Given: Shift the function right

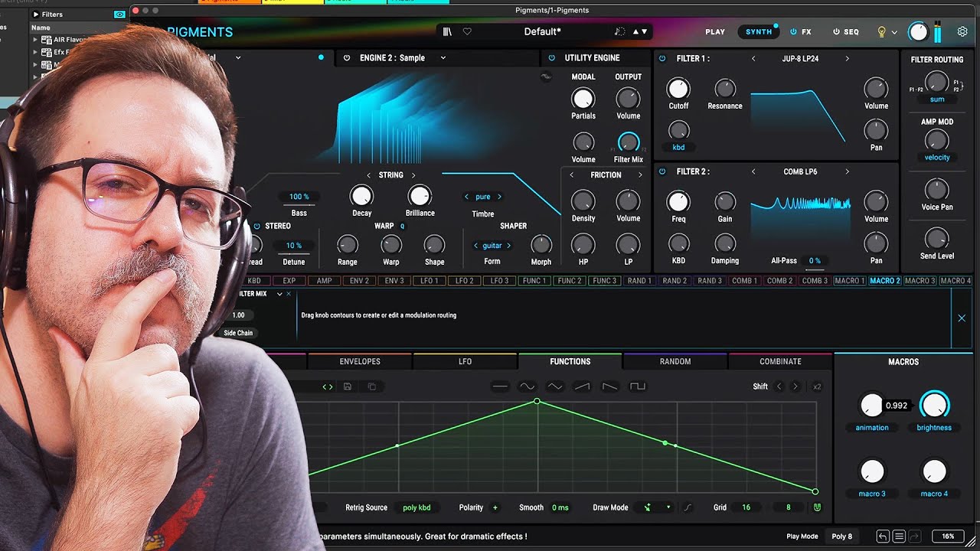Looking at the screenshot, I should pyautogui.click(x=795, y=386).
